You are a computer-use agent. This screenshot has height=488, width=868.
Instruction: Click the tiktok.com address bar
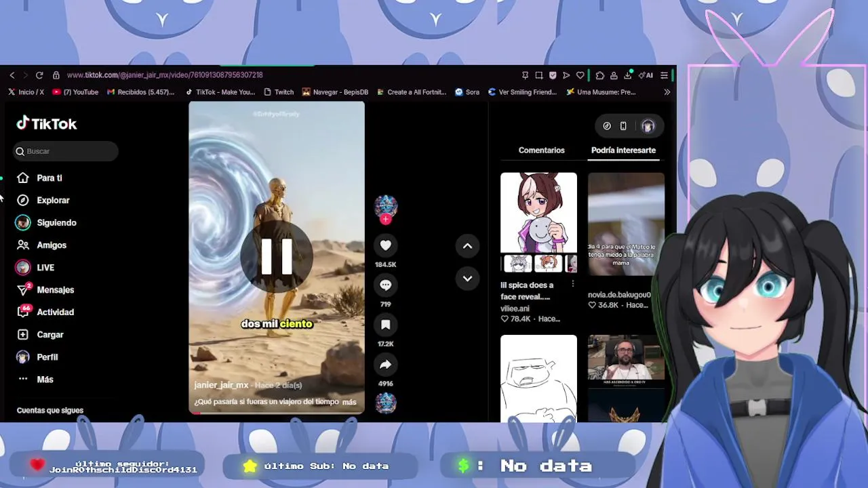point(165,75)
